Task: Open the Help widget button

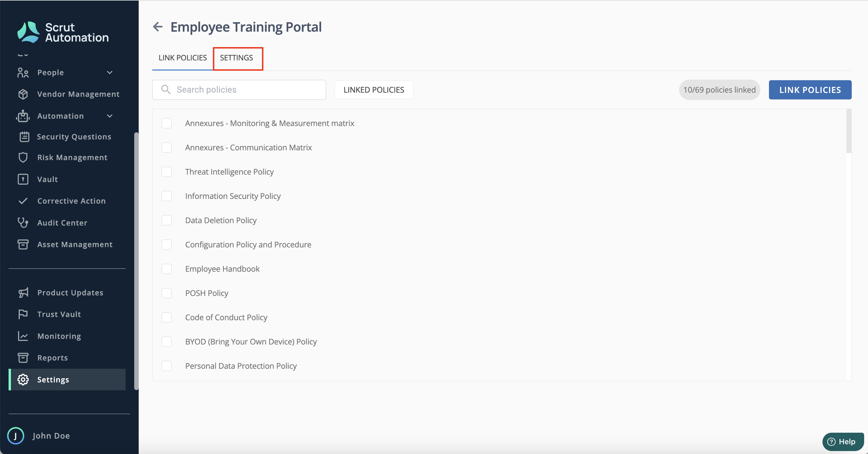Action: click(843, 442)
